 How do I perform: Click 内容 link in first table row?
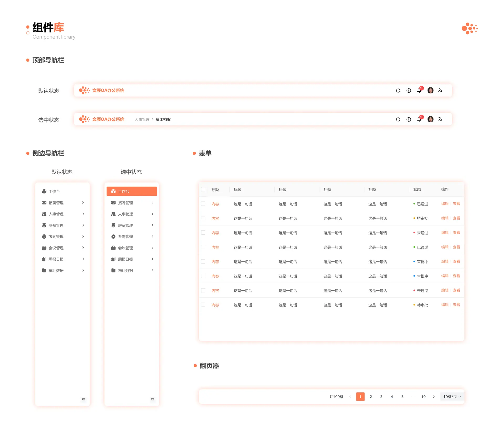[x=215, y=204]
